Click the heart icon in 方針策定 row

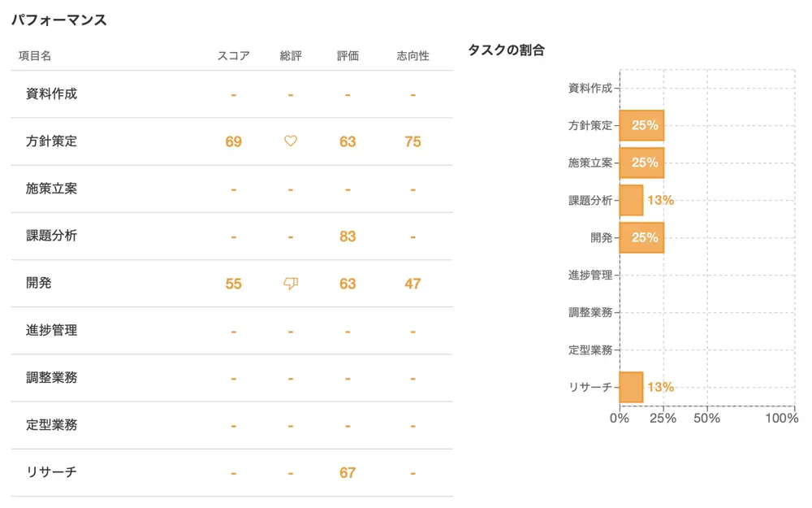[291, 141]
